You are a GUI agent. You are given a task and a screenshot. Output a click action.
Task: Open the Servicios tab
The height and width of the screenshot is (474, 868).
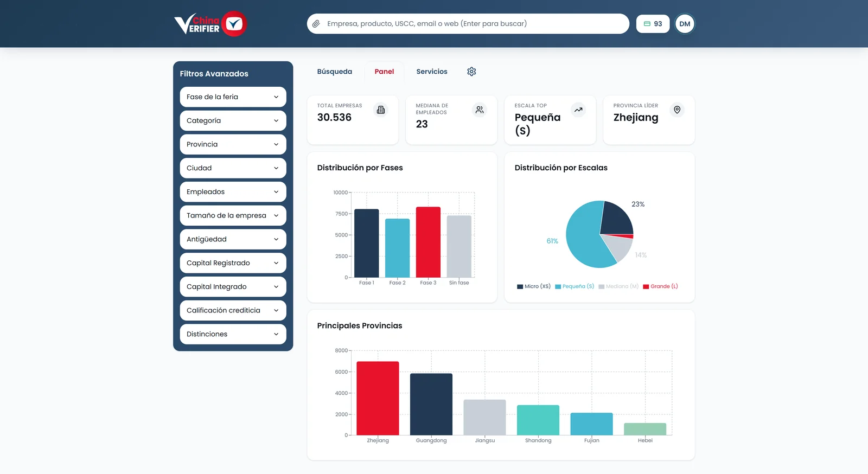pyautogui.click(x=432, y=72)
